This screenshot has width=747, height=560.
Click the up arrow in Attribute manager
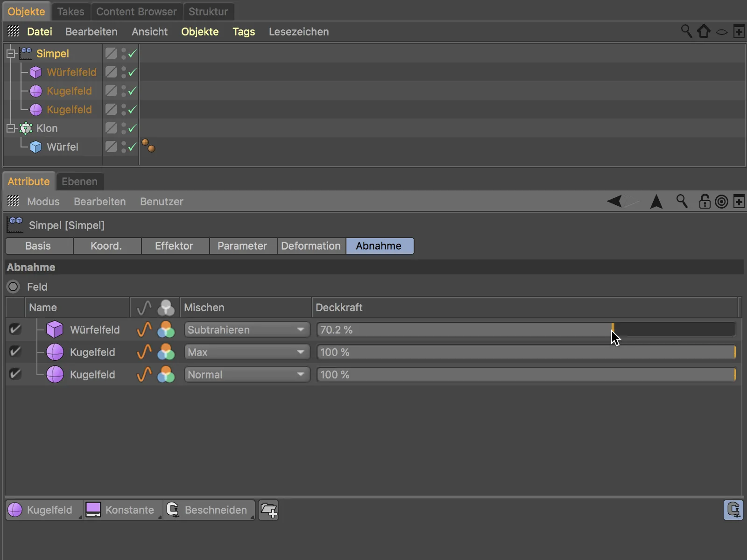(656, 202)
